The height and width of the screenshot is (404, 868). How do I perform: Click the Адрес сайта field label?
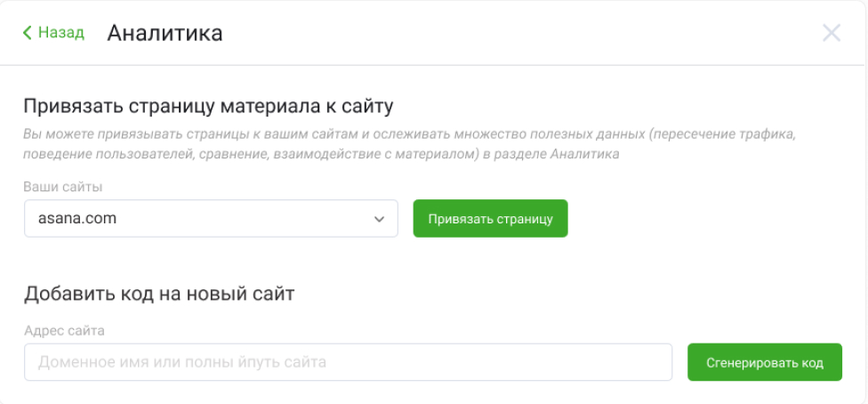[64, 331]
